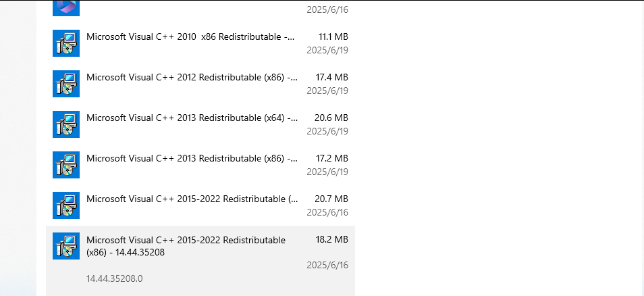Click the Visual C++ 2013 (x64) installer icon
Image resolution: width=644 pixels, height=296 pixels.
66,124
